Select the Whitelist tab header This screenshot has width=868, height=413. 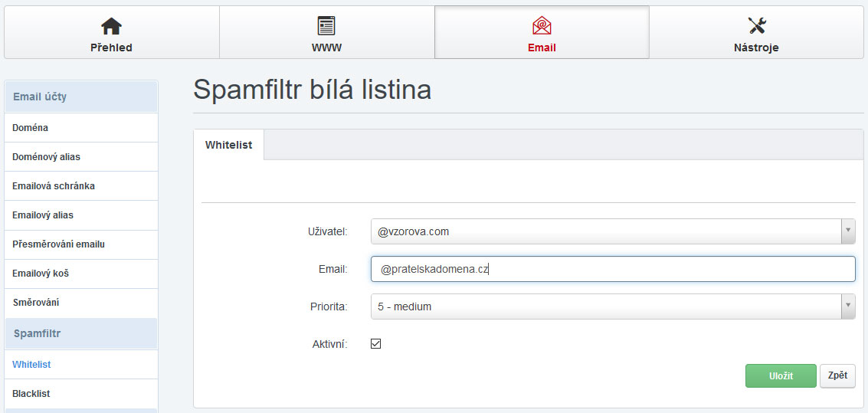[228, 145]
